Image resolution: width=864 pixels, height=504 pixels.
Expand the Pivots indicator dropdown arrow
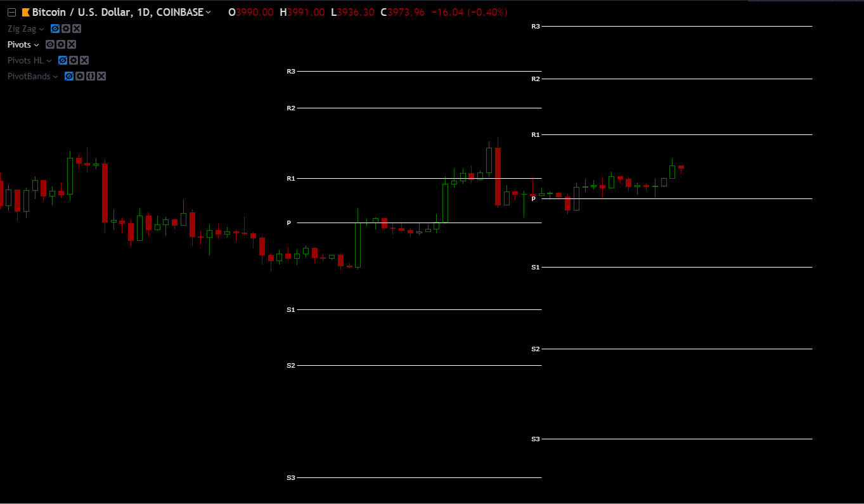[37, 45]
